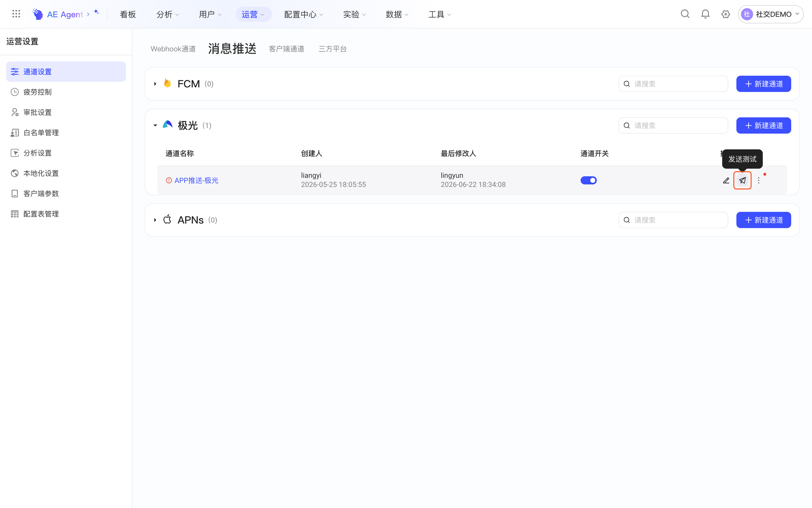The width and height of the screenshot is (812, 508).
Task: Toggle the 通道开关 switch for APP推送-极光
Action: pos(588,180)
